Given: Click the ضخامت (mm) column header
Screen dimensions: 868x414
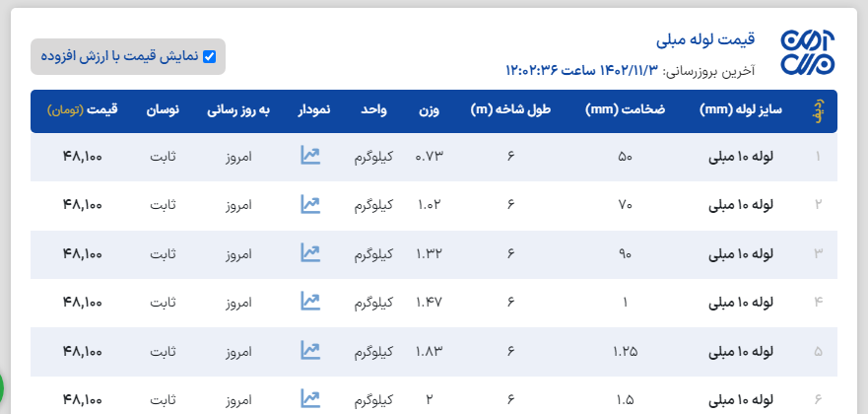Looking at the screenshot, I should (x=625, y=109).
